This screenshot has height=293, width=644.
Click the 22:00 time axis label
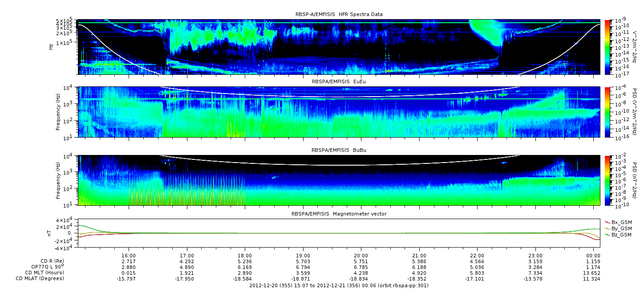point(477,257)
